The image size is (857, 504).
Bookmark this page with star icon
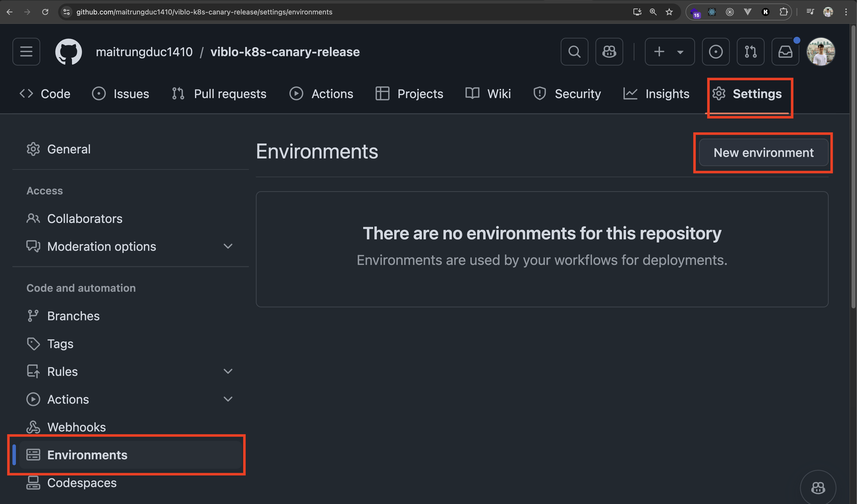tap(669, 12)
